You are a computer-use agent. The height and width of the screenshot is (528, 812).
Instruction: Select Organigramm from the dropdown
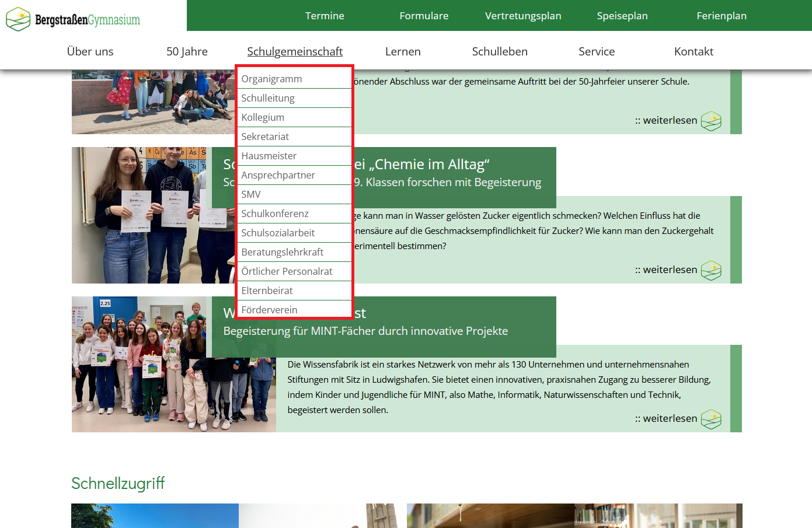pyautogui.click(x=271, y=79)
